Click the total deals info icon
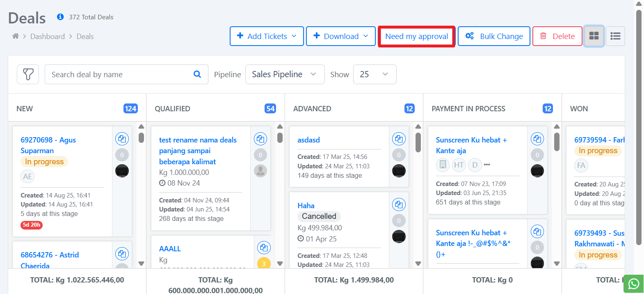This screenshot has height=294, width=644. [x=60, y=17]
